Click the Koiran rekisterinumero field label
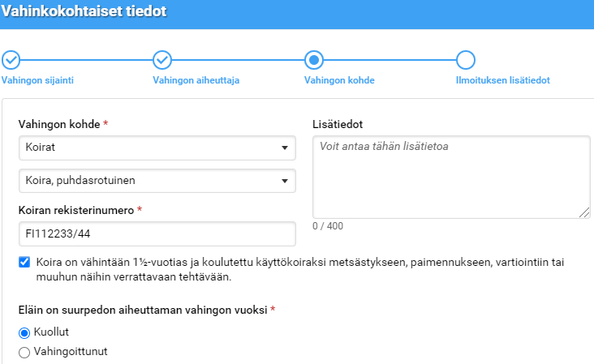The image size is (594, 364). click(75, 210)
